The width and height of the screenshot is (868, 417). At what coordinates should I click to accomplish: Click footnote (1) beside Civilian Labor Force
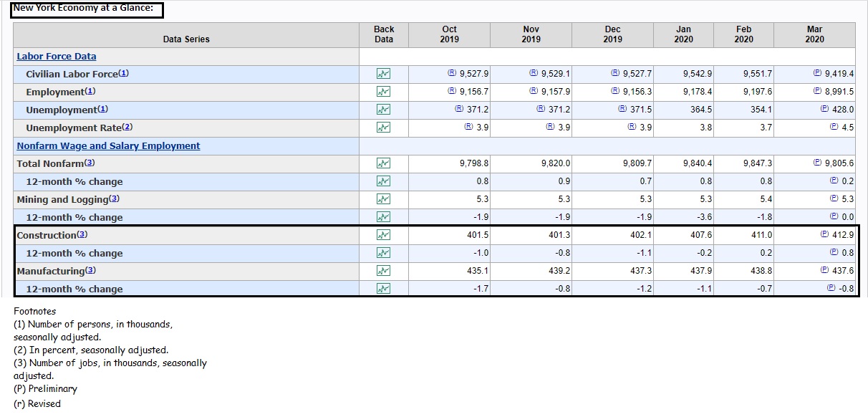pos(124,74)
